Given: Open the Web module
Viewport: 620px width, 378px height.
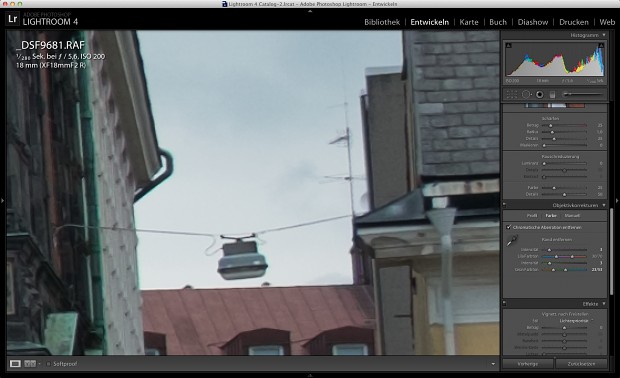Looking at the screenshot, I should [x=607, y=22].
